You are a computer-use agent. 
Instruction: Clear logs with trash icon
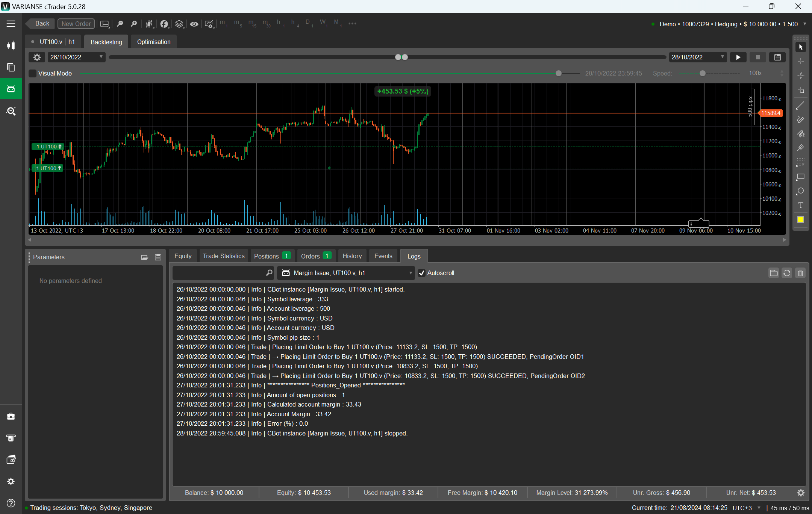(801, 273)
